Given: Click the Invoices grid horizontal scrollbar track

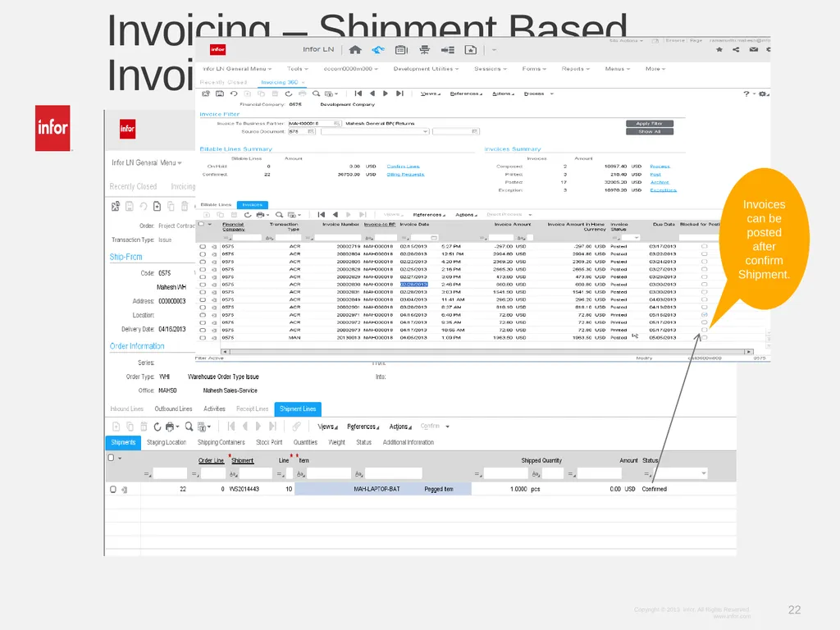Looking at the screenshot, I should click(486, 352).
